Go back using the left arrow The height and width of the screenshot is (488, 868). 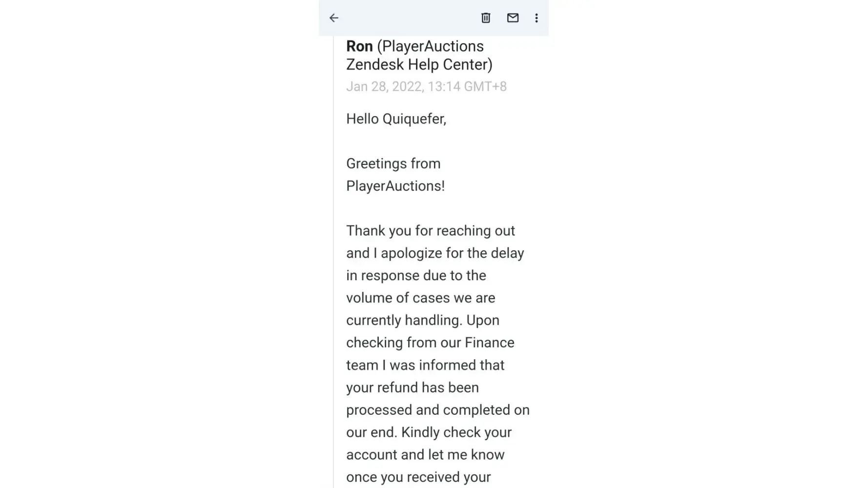[334, 18]
